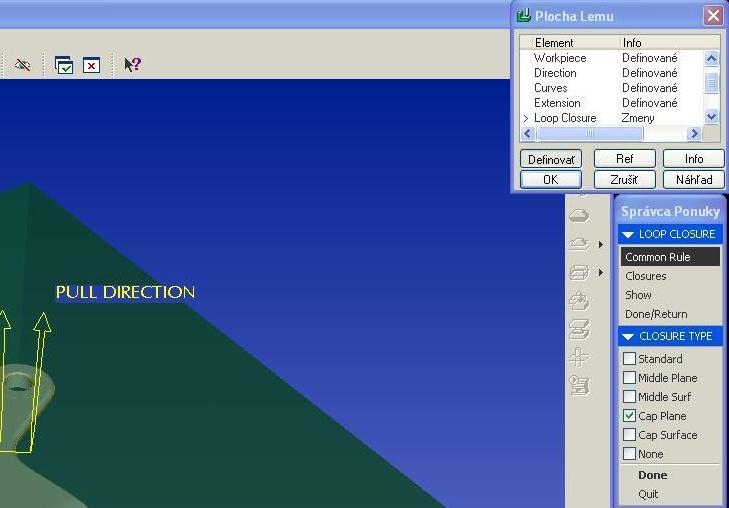Click the Náhľad preview button

[x=694, y=179]
